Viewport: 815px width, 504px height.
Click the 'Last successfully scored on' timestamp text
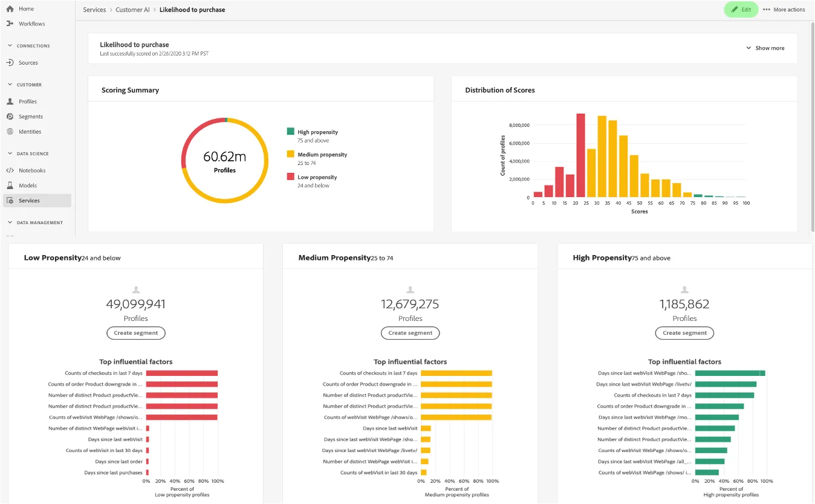click(x=154, y=54)
